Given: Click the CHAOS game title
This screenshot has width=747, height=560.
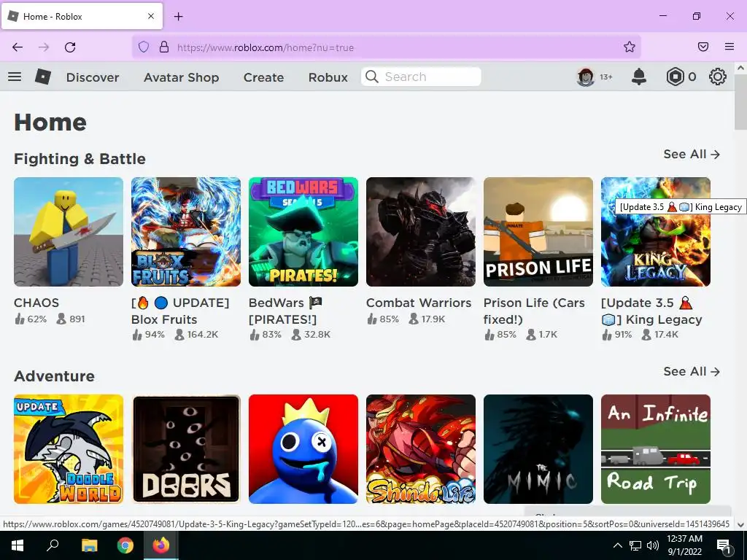Looking at the screenshot, I should (x=36, y=303).
